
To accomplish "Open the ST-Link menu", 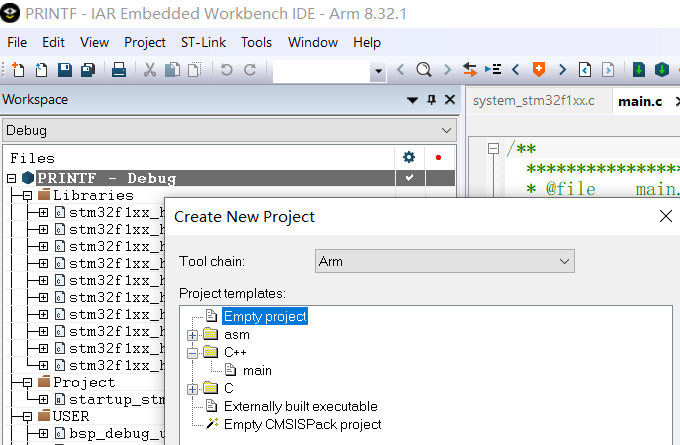I will pyautogui.click(x=203, y=43).
